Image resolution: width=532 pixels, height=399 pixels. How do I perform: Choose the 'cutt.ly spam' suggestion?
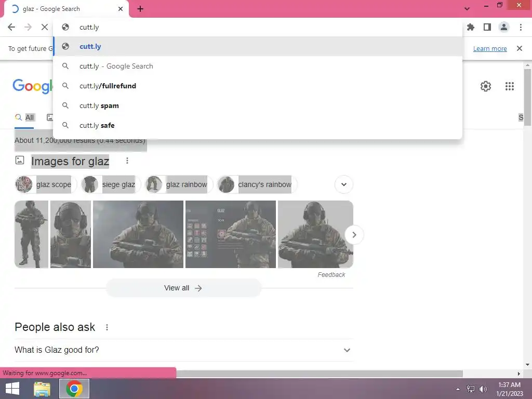click(x=258, y=105)
